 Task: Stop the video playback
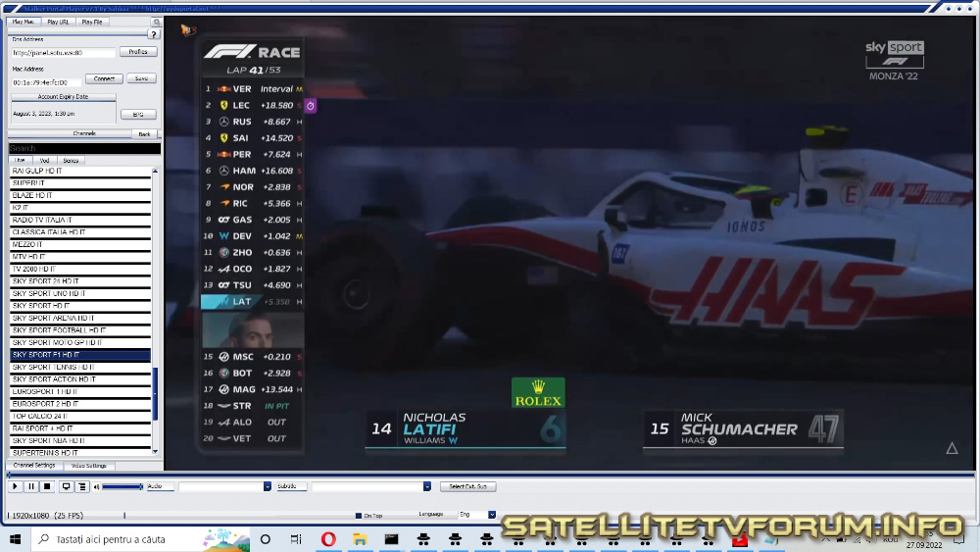click(x=47, y=486)
